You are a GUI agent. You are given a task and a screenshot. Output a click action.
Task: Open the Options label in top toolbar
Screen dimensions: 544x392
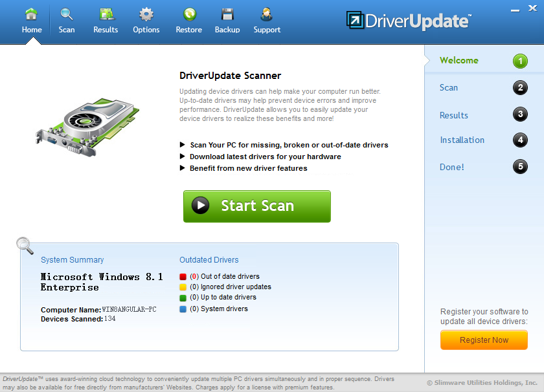(x=146, y=30)
